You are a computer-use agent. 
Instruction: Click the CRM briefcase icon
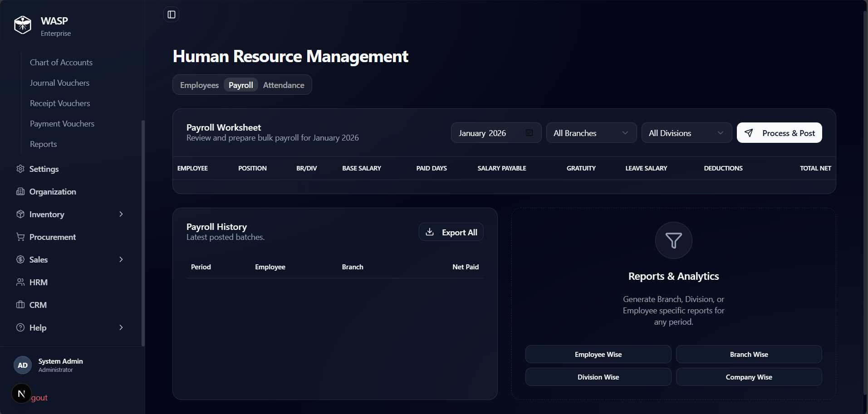click(x=20, y=305)
